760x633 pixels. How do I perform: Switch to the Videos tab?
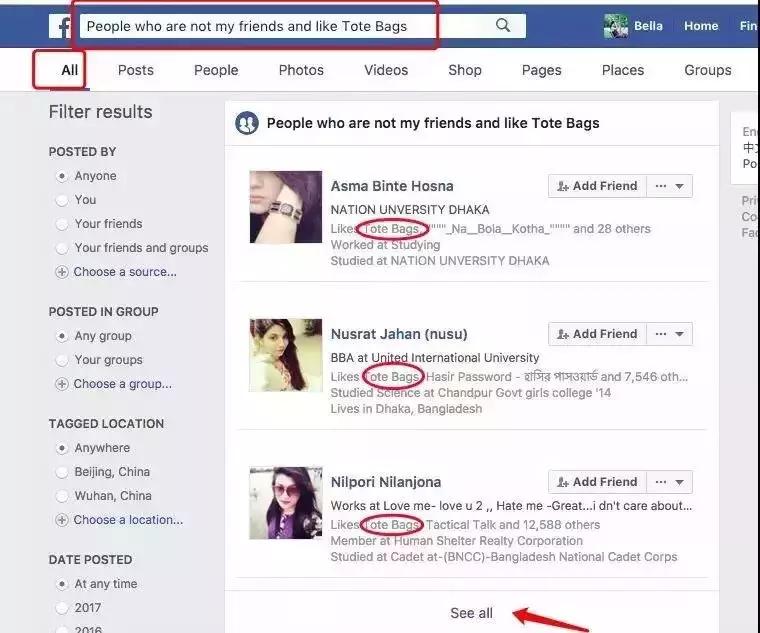(x=386, y=70)
